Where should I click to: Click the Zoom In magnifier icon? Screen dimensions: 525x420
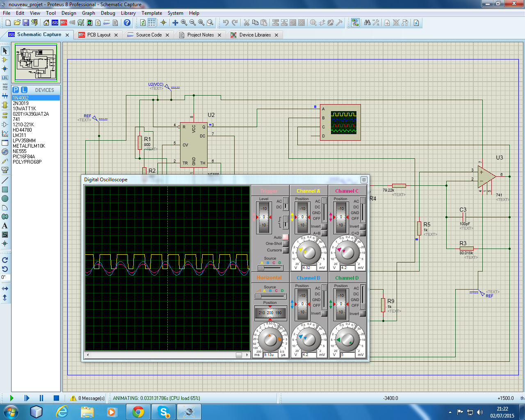tap(184, 23)
